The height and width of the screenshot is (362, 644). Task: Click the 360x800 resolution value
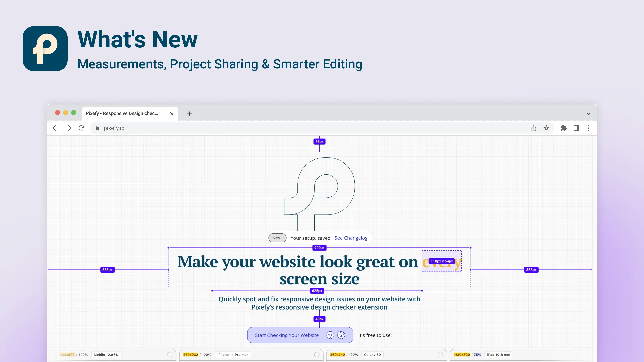(67, 355)
